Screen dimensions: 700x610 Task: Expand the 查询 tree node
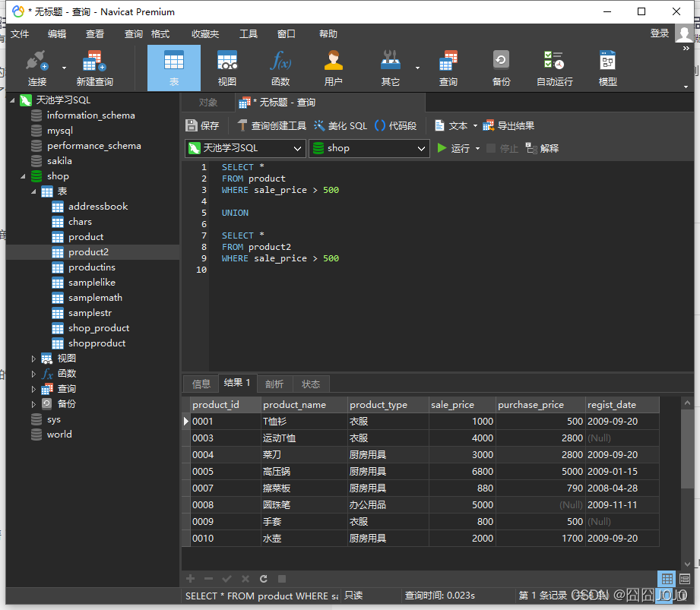point(33,389)
